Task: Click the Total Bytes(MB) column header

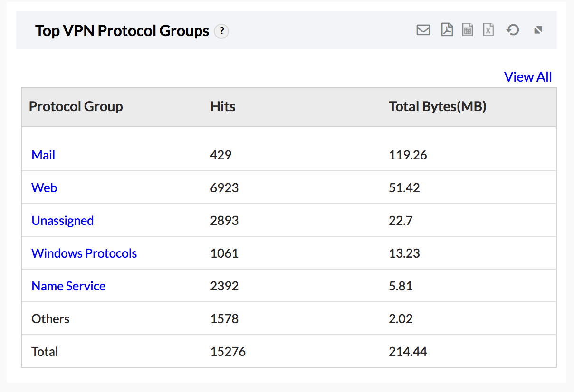Action: (438, 107)
